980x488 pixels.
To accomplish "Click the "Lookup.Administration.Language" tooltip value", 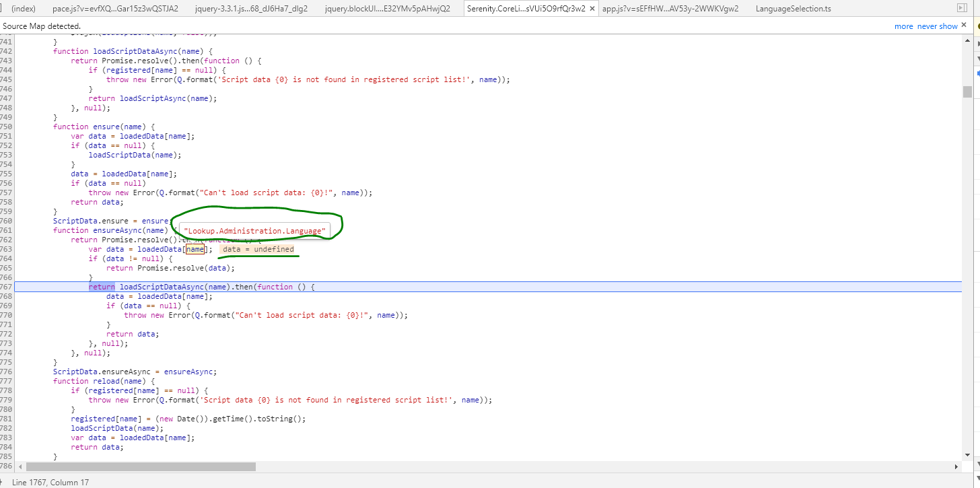I will click(254, 231).
